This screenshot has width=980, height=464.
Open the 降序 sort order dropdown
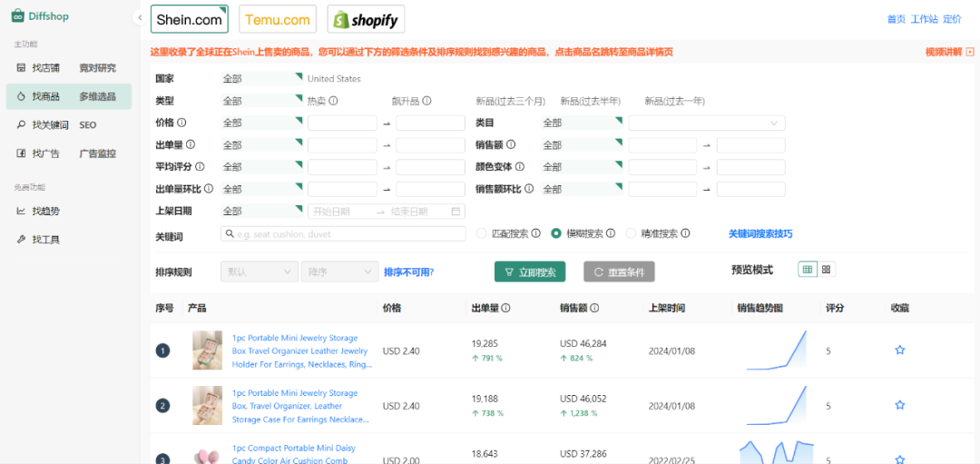(339, 272)
